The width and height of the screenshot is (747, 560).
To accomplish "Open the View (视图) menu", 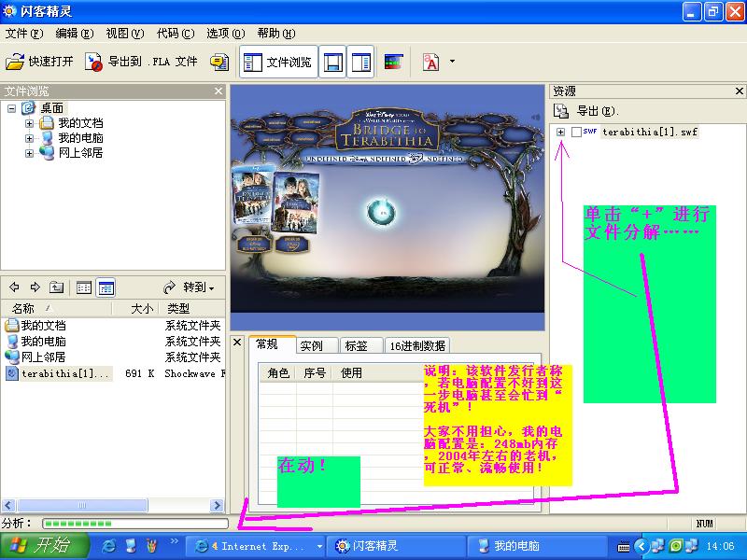I will tap(124, 34).
